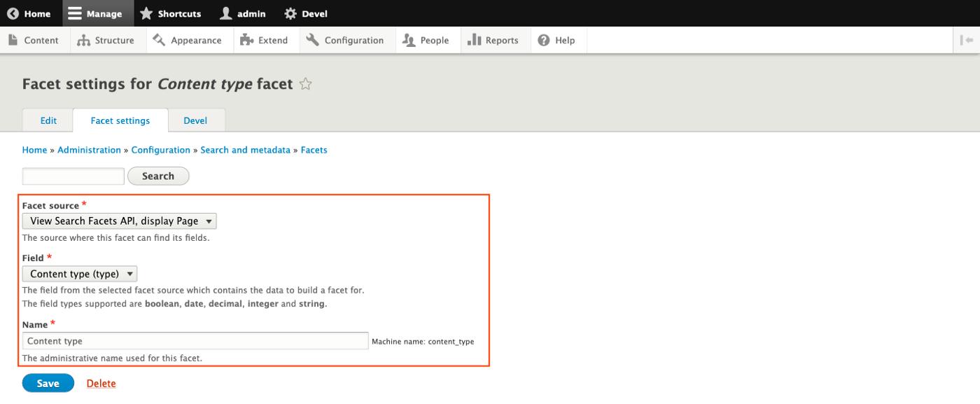Click the Shortcuts star icon

(146, 13)
